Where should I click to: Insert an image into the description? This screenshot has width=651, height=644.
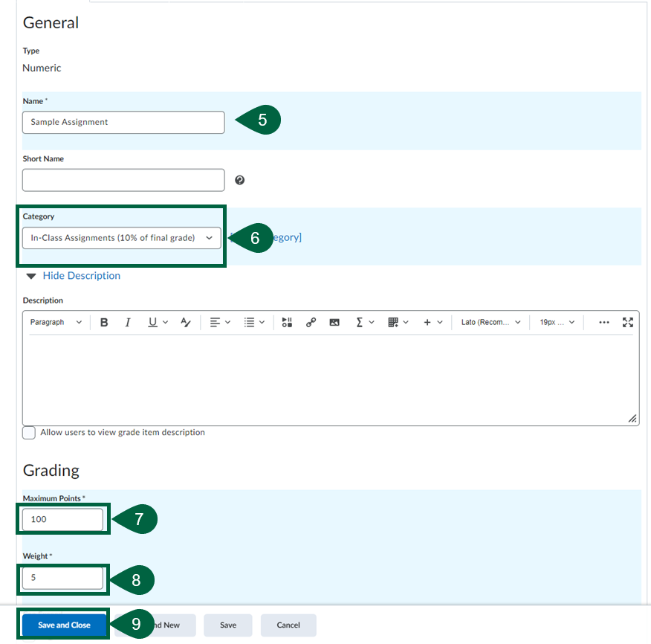click(334, 322)
